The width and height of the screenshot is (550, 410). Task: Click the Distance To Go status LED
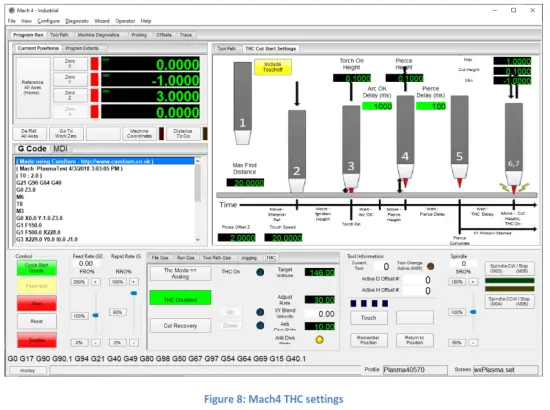tap(205, 134)
